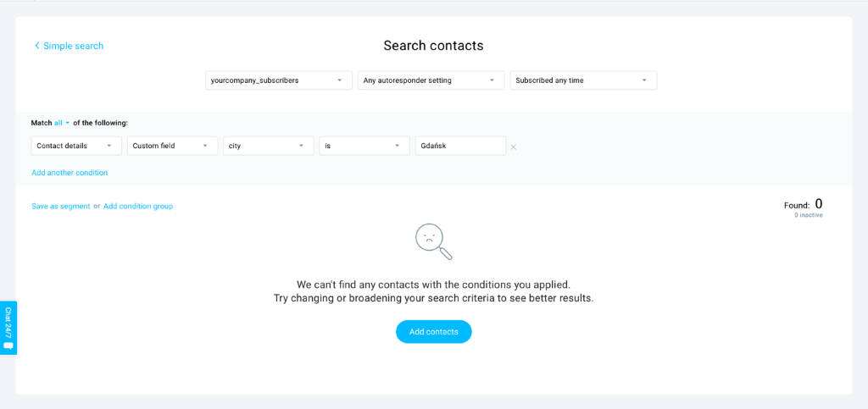Open the Chat 24/7 widget
The height and width of the screenshot is (409, 868).
[x=8, y=328]
